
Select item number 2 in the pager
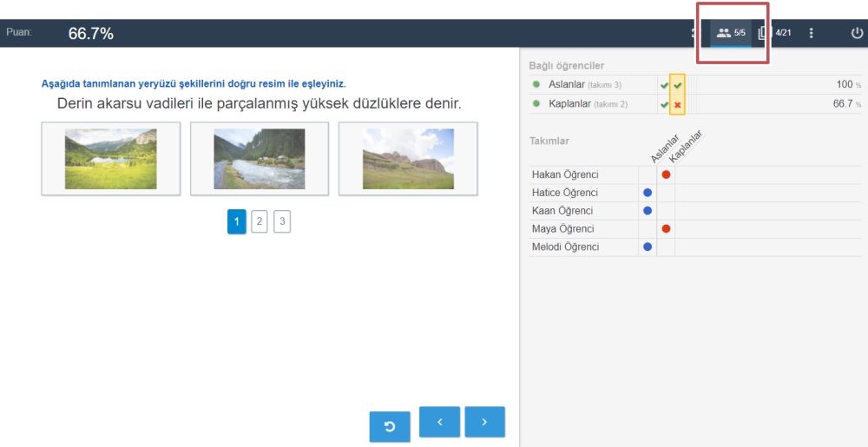tap(259, 222)
